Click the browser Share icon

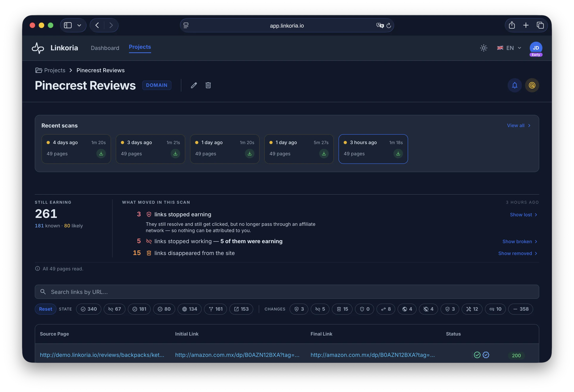tap(512, 25)
